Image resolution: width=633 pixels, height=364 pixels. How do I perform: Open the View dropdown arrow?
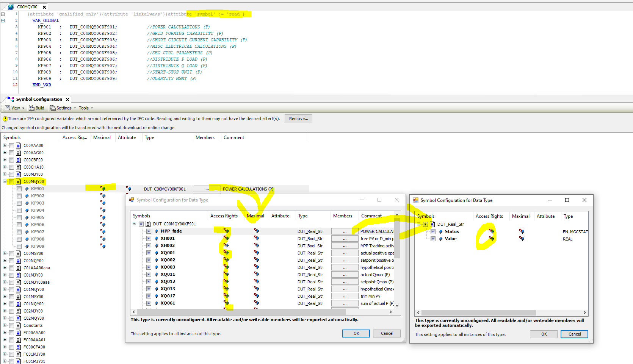(x=24, y=108)
